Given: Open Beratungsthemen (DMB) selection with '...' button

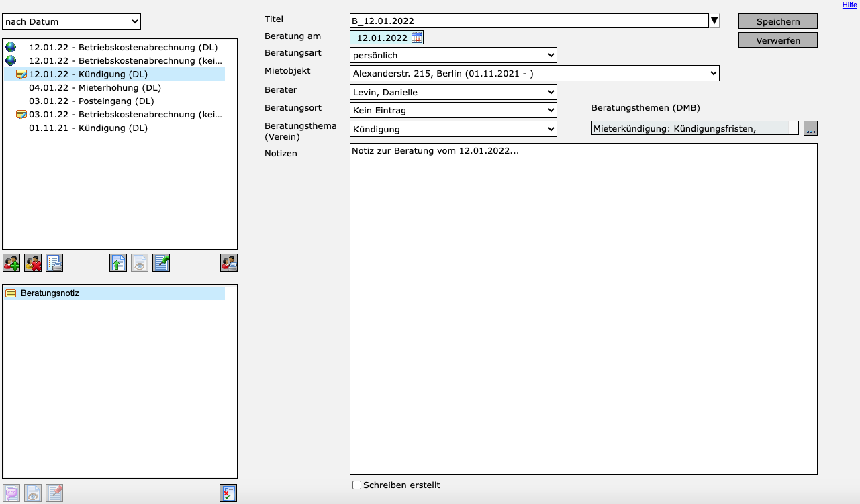Looking at the screenshot, I should coord(811,128).
